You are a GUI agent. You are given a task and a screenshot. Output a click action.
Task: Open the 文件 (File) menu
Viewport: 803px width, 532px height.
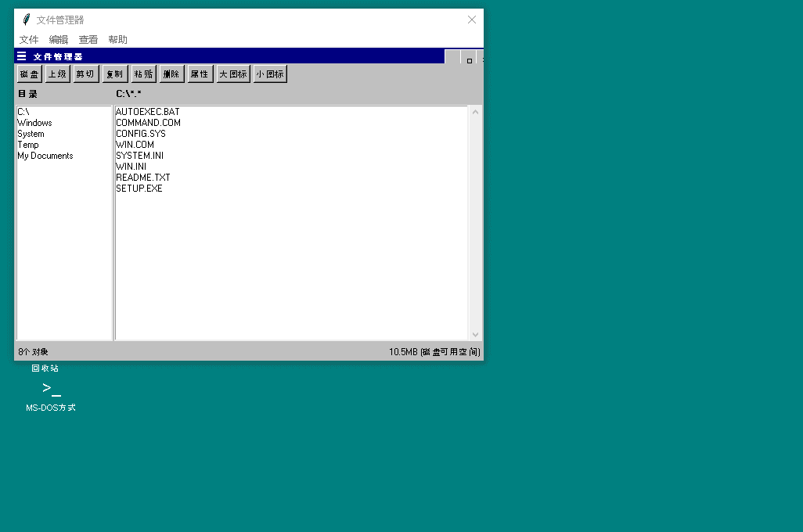(29, 40)
